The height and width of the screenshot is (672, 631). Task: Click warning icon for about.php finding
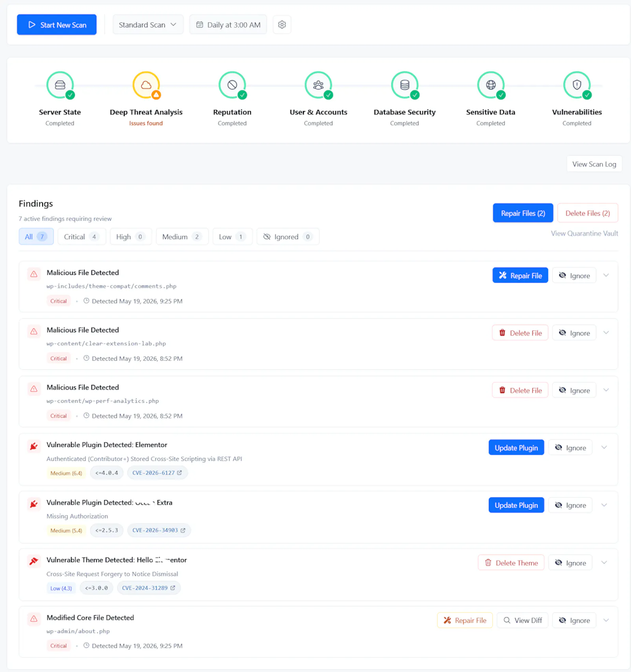(x=34, y=619)
